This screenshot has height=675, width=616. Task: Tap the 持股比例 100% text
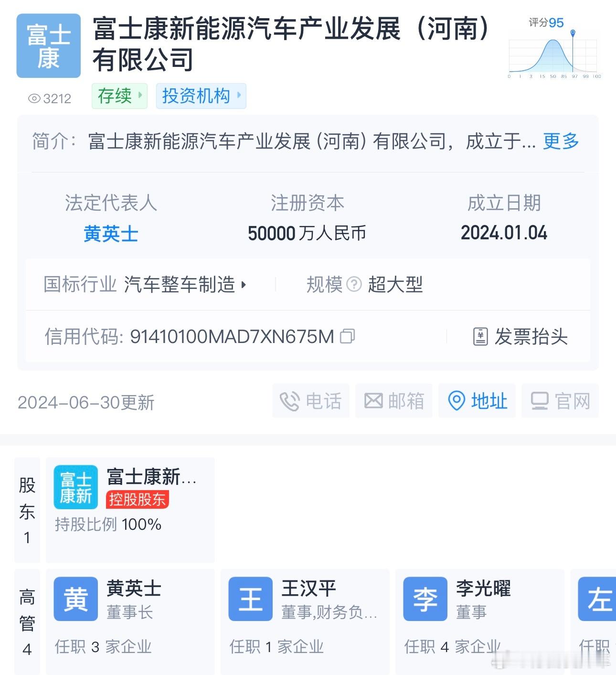108,524
